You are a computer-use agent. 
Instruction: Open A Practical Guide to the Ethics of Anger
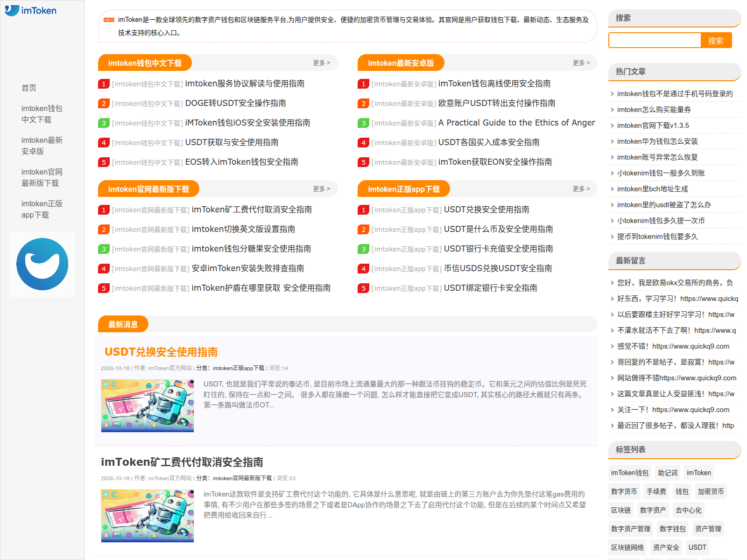tap(517, 123)
